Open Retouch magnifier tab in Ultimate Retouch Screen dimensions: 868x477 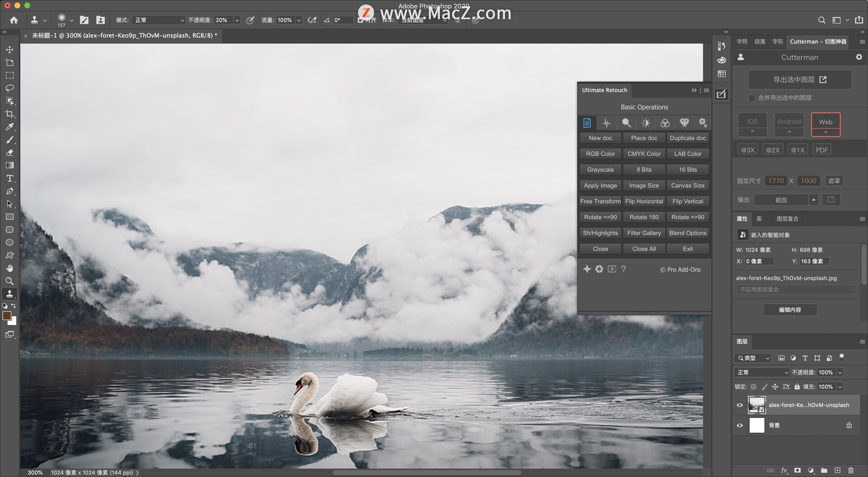[626, 122]
